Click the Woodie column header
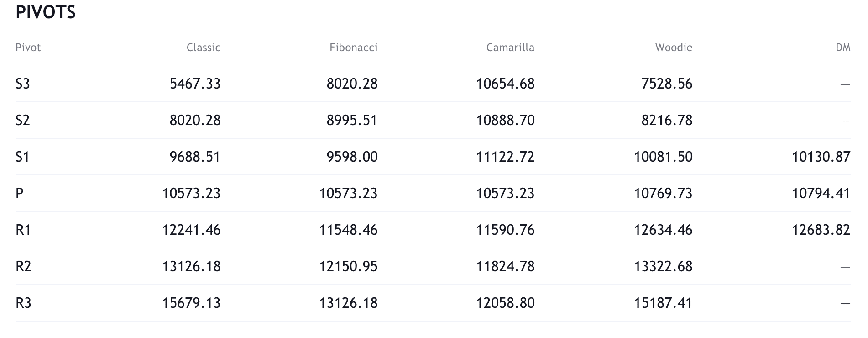 coord(674,48)
